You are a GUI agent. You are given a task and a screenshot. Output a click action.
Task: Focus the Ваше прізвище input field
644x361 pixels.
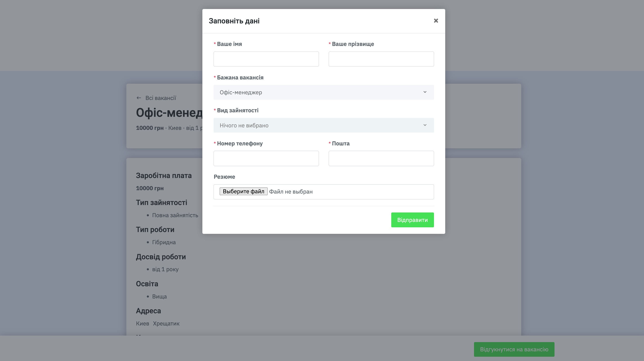381,59
